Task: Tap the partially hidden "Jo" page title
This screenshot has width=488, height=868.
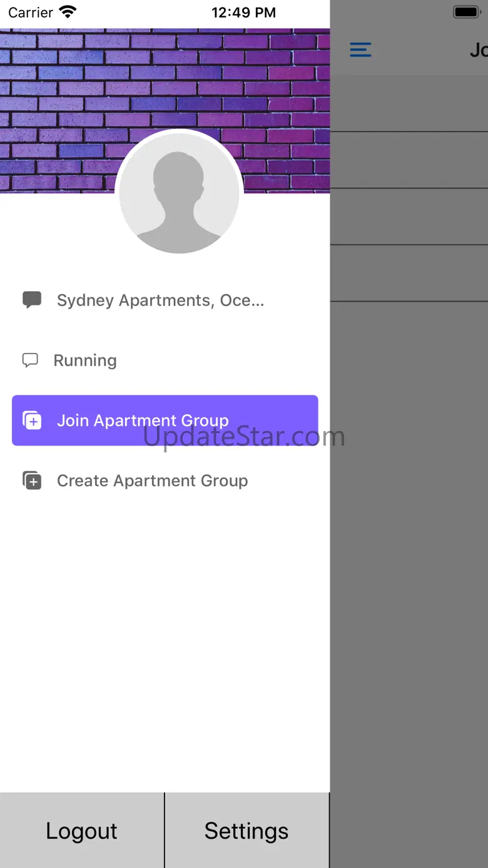Action: tap(478, 49)
